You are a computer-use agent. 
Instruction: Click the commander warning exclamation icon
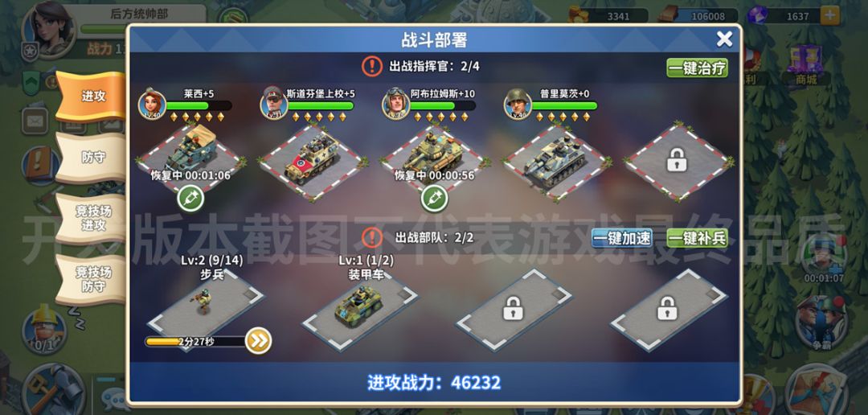[372, 67]
